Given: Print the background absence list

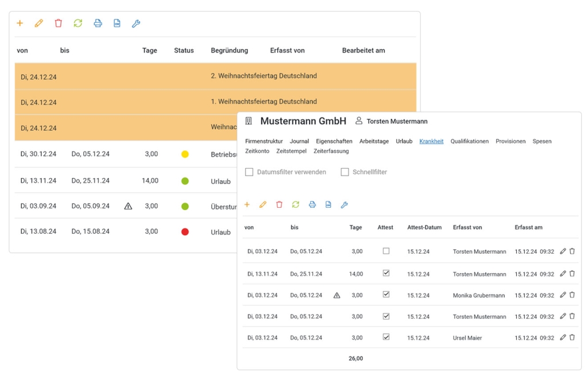Looking at the screenshot, I should (x=98, y=23).
